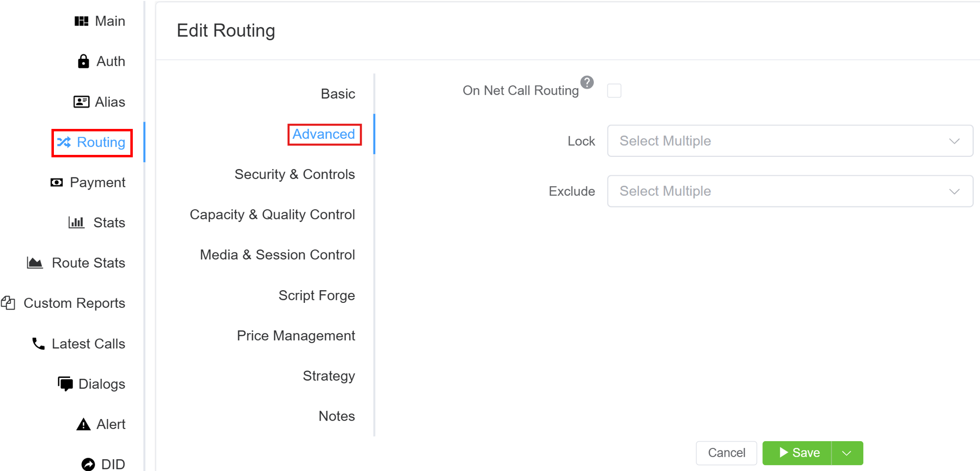Expand the Save button options arrow
980x471 pixels.
847,453
